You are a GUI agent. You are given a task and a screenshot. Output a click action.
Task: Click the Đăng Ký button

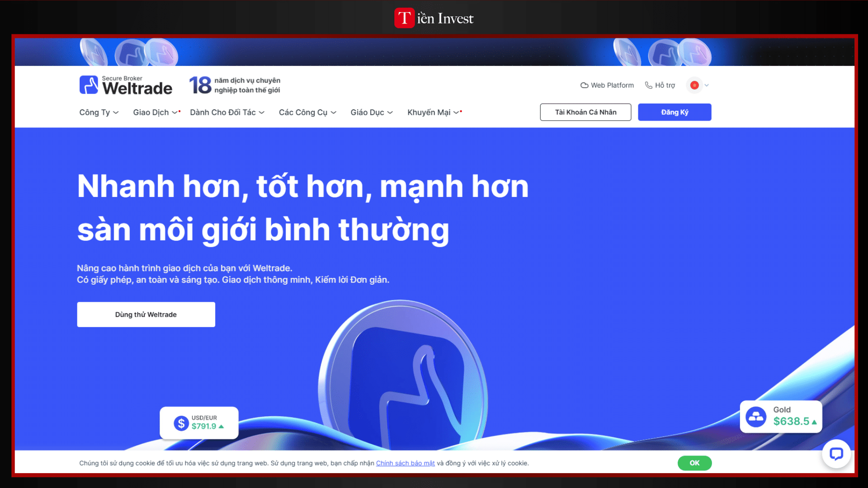(674, 113)
